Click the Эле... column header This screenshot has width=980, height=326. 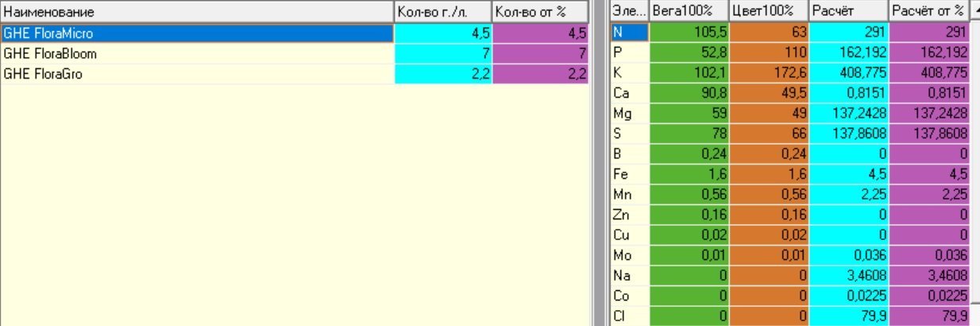tap(629, 12)
